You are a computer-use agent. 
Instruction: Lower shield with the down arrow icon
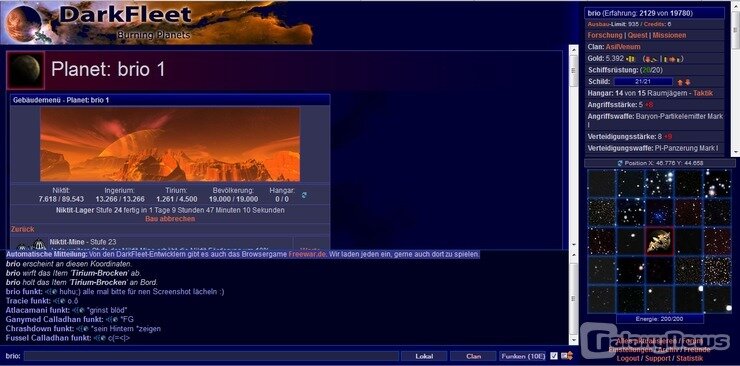(x=688, y=82)
